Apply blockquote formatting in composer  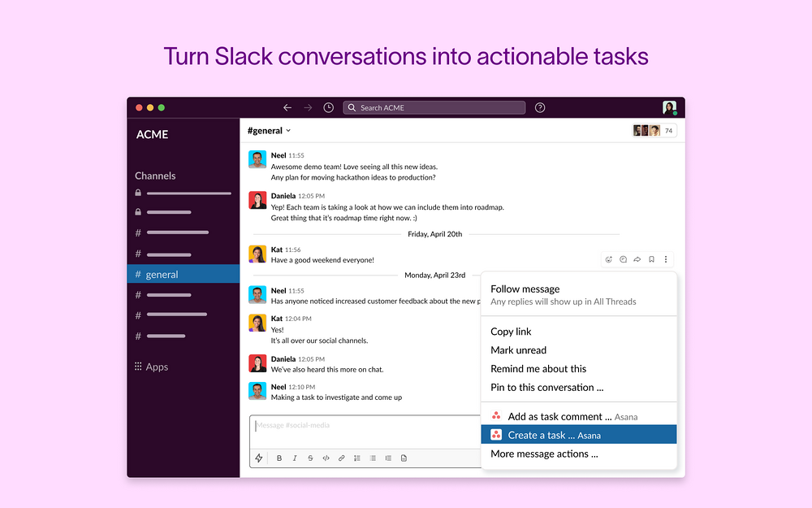click(388, 458)
